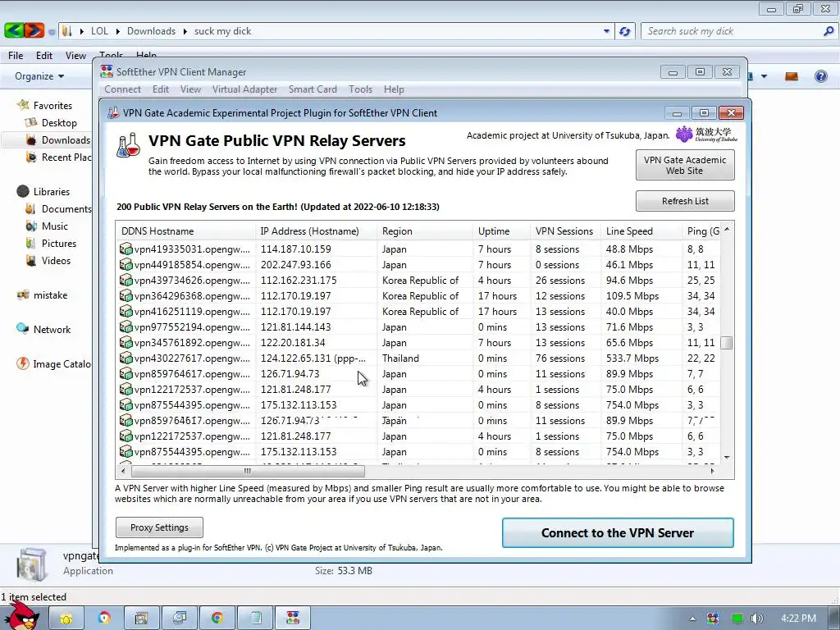Click the volume speaker tray icon
840x630 pixels.
(756, 619)
